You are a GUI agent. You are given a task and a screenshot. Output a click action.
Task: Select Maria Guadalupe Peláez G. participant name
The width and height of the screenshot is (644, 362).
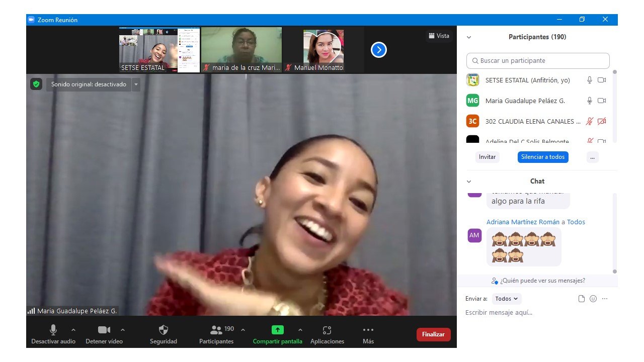coord(525,101)
